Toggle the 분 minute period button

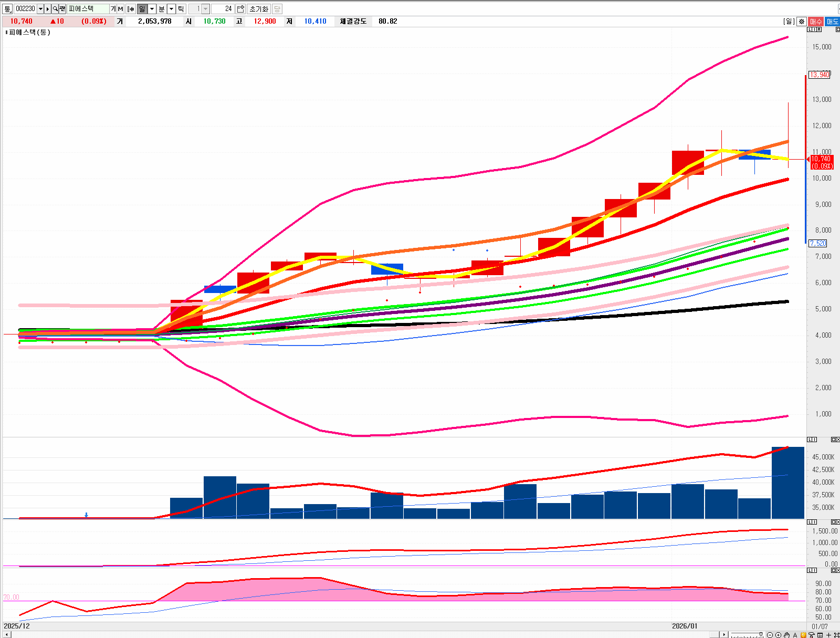click(x=162, y=9)
